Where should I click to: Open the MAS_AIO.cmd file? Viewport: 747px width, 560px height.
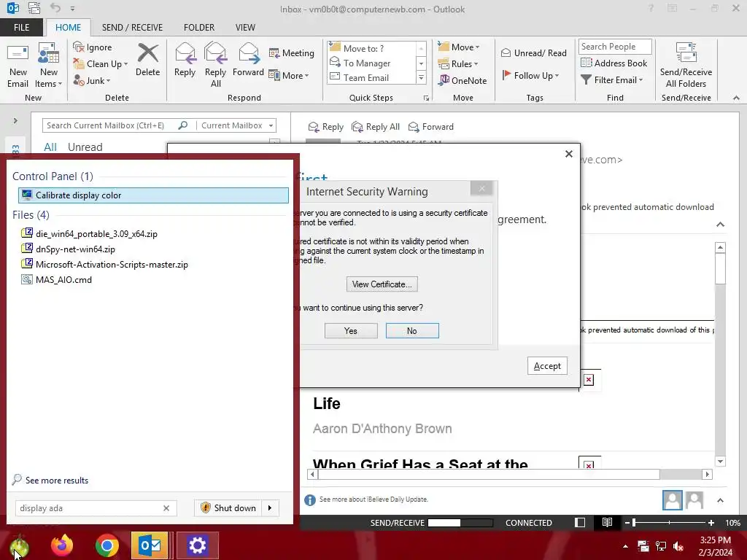click(x=63, y=279)
